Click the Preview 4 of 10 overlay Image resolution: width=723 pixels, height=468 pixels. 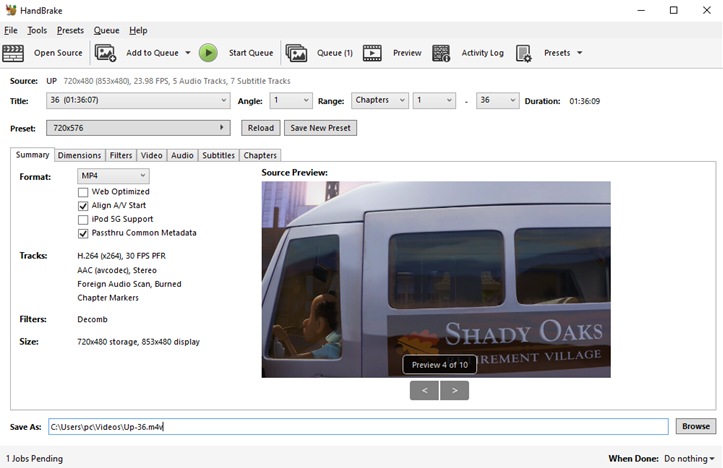pos(440,365)
